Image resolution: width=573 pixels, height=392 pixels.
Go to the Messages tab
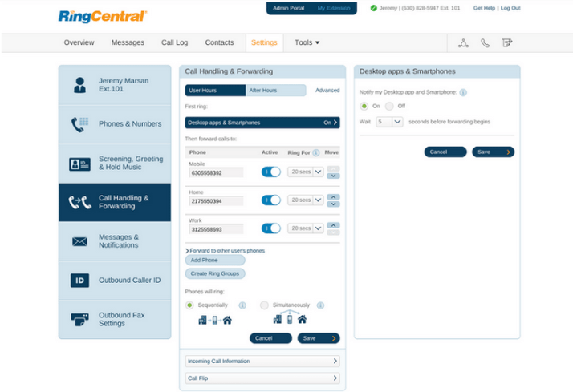pyautogui.click(x=128, y=42)
